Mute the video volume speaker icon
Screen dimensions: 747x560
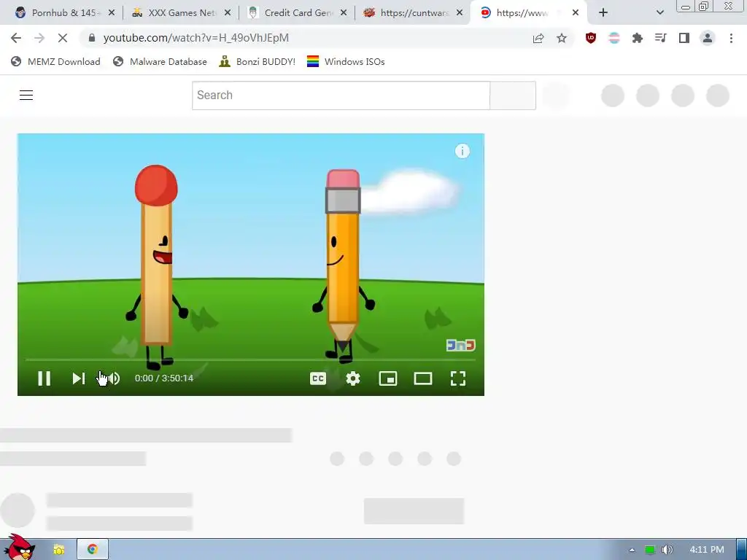pyautogui.click(x=113, y=378)
